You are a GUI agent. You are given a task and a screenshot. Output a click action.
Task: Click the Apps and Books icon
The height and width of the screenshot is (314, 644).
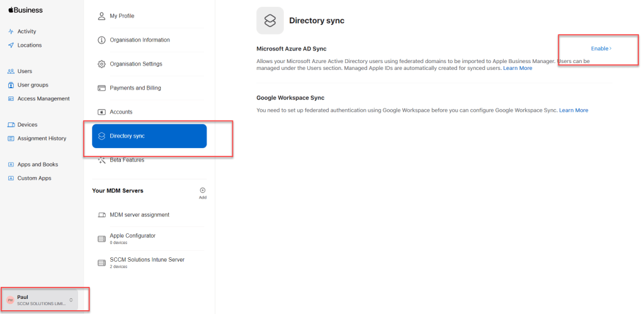coord(11,165)
